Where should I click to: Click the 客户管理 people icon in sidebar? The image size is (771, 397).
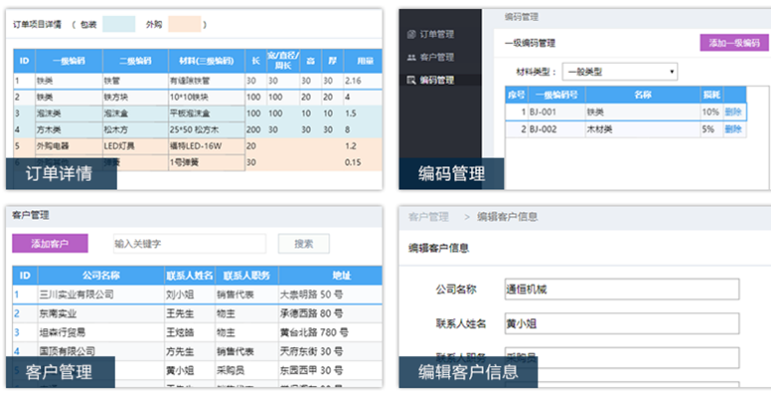pos(412,58)
